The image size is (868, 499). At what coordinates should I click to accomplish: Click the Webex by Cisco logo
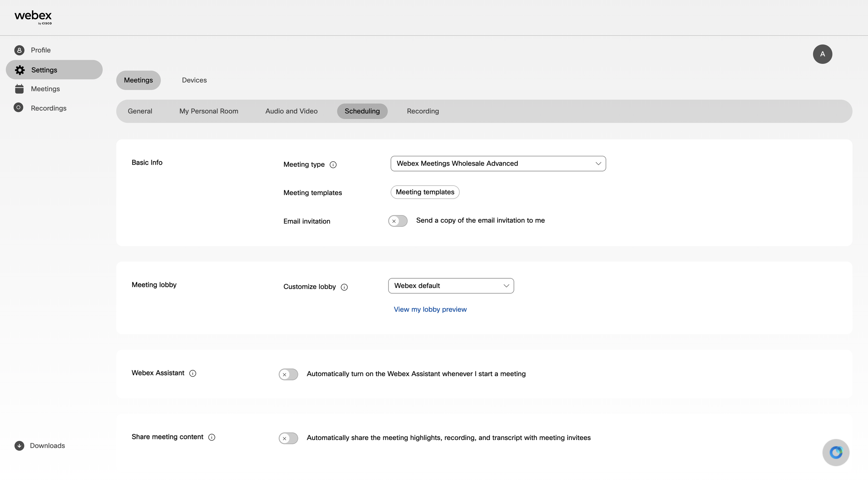pyautogui.click(x=33, y=17)
